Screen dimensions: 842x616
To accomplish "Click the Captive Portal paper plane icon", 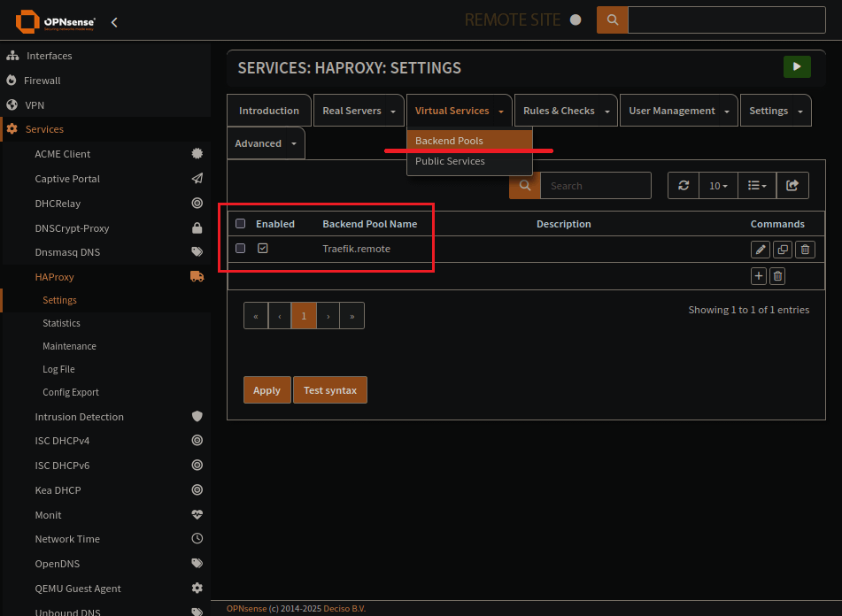I will (197, 178).
